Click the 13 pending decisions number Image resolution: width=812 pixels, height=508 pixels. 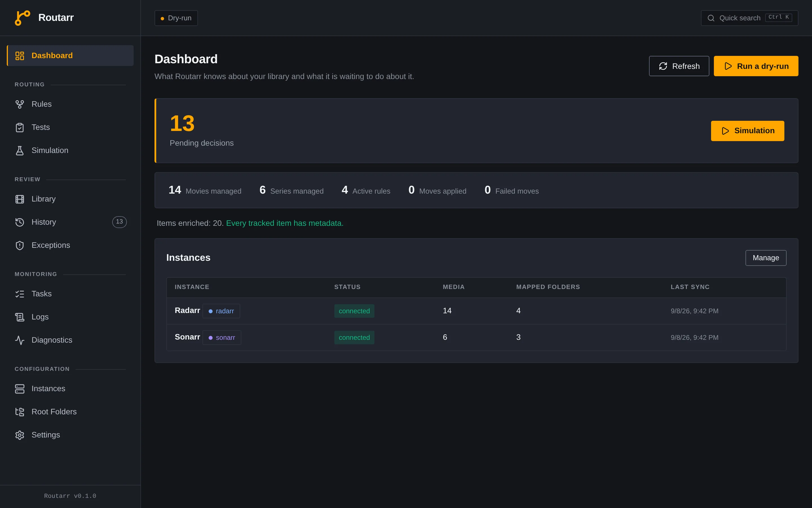[x=182, y=123]
